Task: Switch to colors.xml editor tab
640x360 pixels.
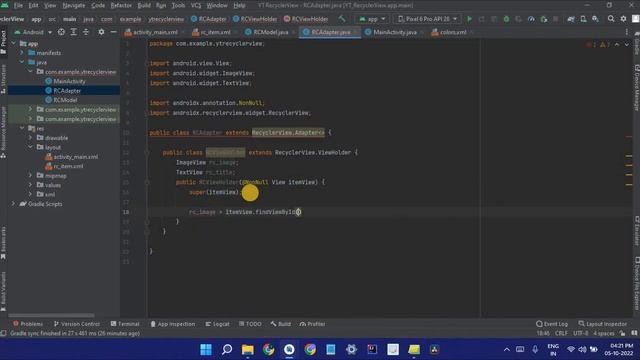Action: click(451, 32)
